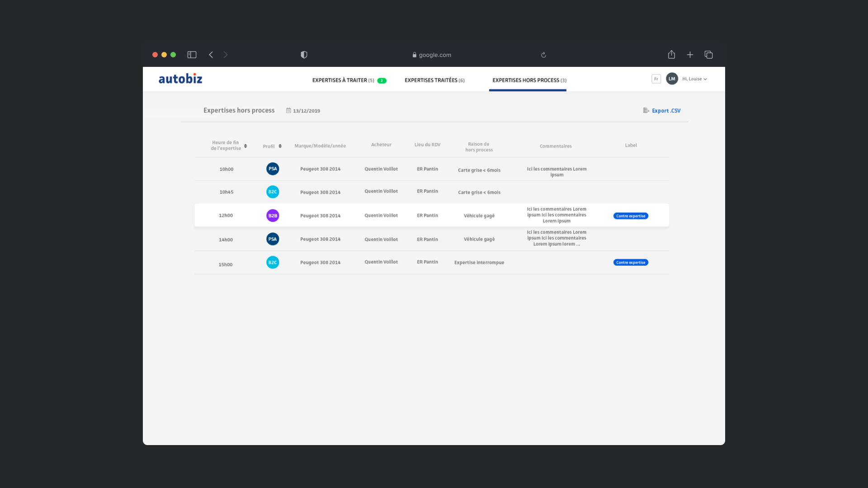Click the Contre expertise label in the 12h00 row
This screenshot has width=868, height=488.
tap(631, 216)
